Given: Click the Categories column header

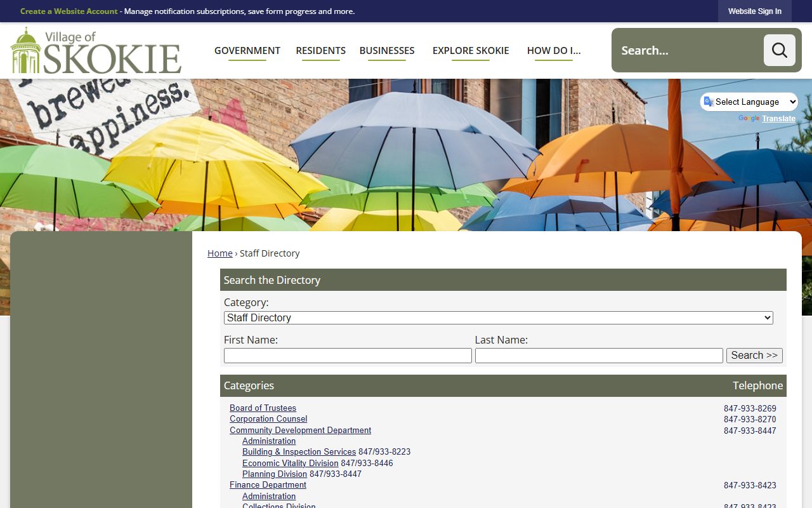Looking at the screenshot, I should [249, 385].
